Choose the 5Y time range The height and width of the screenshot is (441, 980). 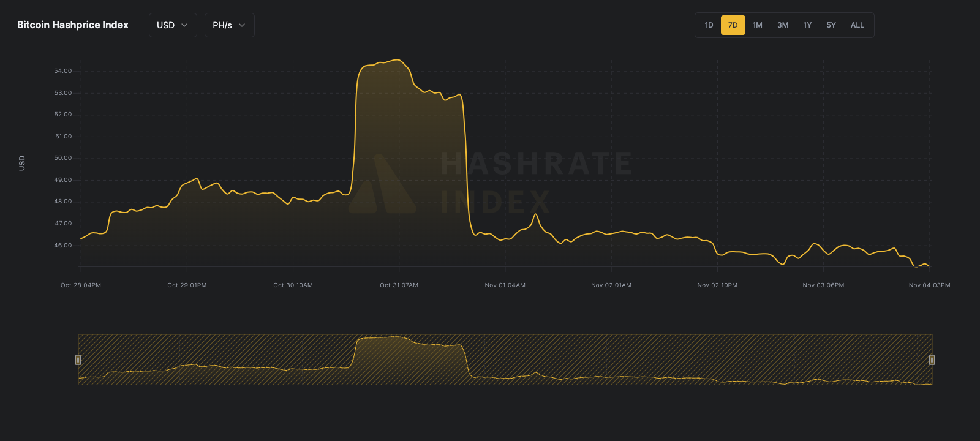tap(831, 25)
